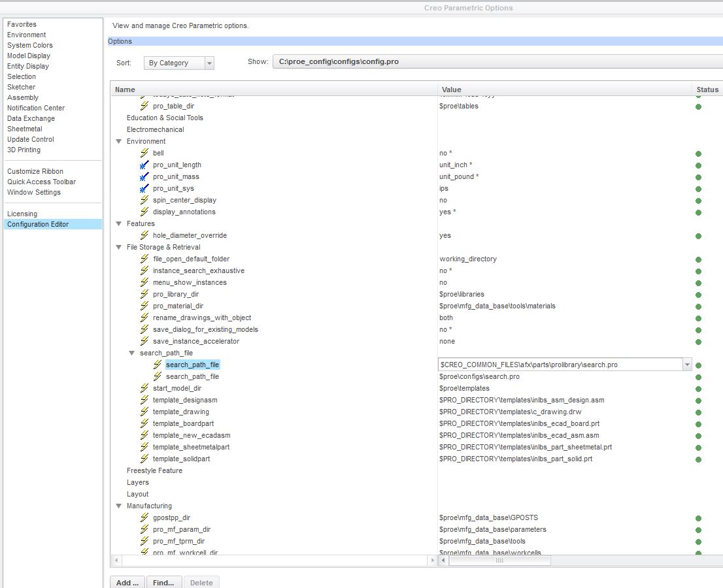Viewport: 723px width, 588px height.
Task: Open the 3D Printing section
Action: click(24, 150)
